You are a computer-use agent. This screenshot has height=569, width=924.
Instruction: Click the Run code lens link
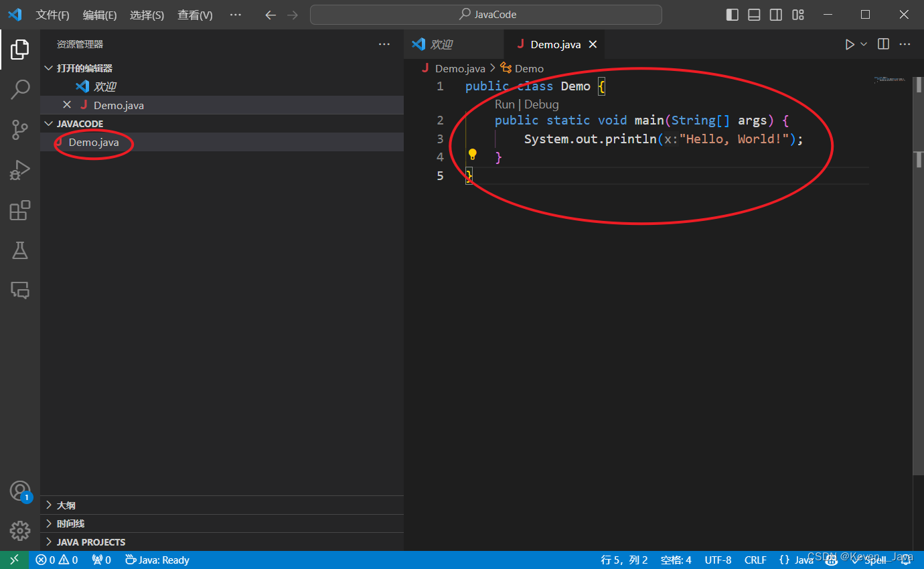coord(505,104)
